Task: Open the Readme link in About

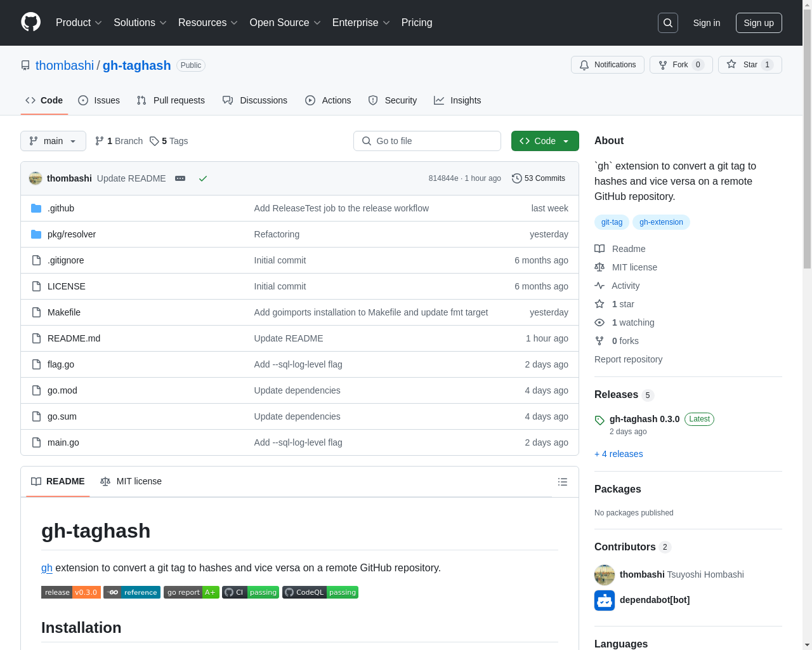Action: [x=620, y=249]
